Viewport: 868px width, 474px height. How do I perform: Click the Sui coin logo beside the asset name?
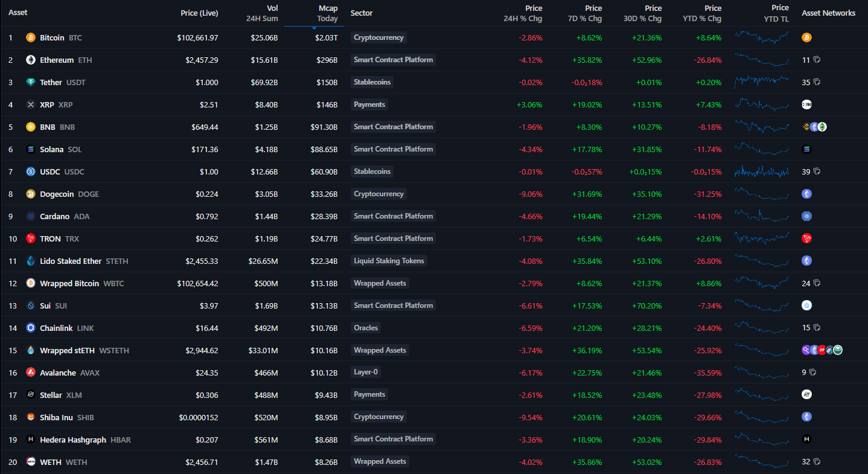pyautogui.click(x=31, y=306)
